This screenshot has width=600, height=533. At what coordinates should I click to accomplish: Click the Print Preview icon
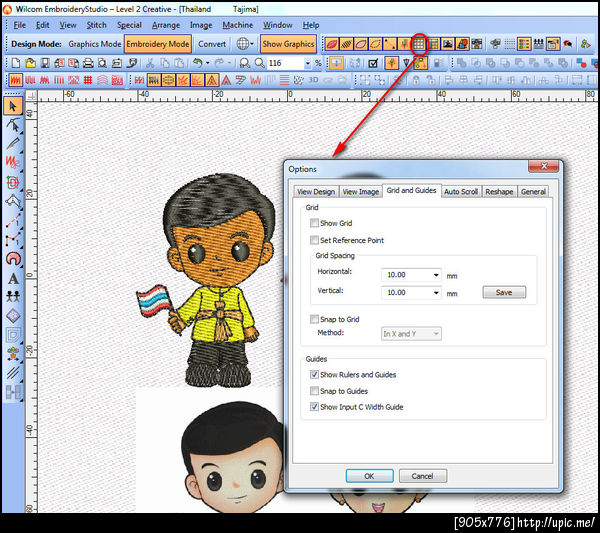(x=103, y=63)
